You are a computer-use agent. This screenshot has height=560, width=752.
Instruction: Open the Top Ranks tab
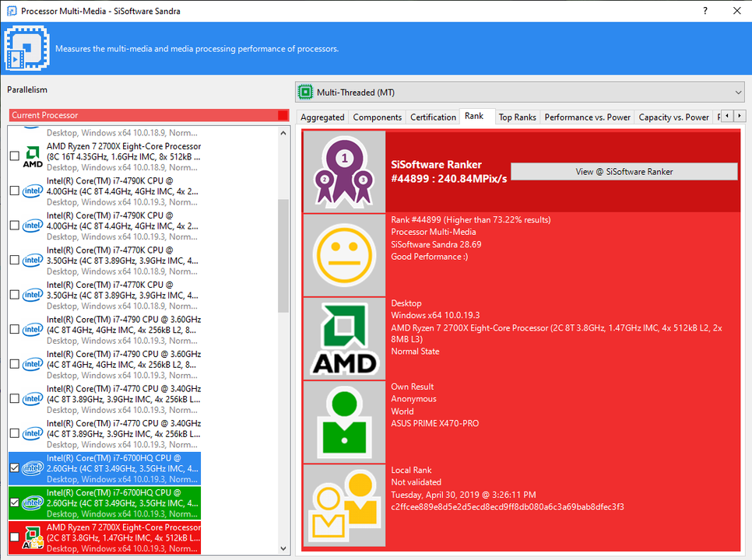[x=518, y=117]
